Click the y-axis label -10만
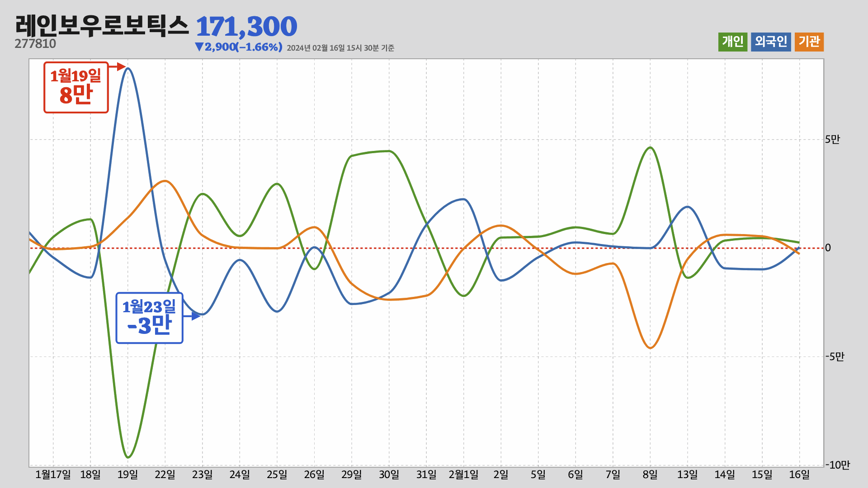868x488 pixels. [x=837, y=465]
